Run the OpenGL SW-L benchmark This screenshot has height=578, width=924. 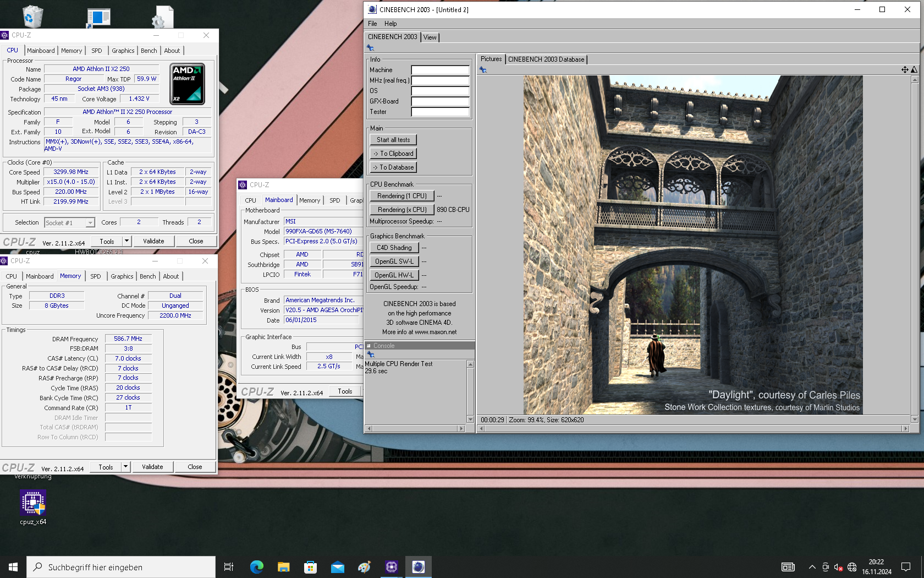pyautogui.click(x=394, y=261)
